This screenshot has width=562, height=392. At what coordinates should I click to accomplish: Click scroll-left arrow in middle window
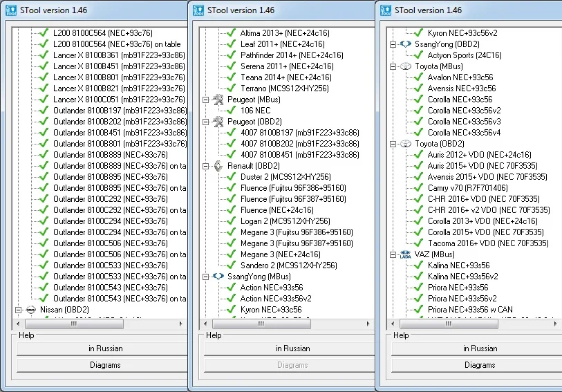(x=205, y=324)
